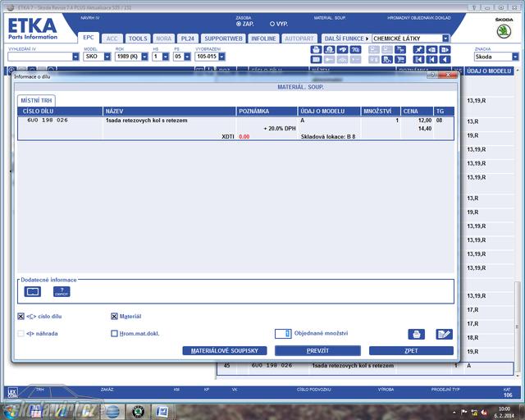
Task: Click the CENA column header
Action: click(x=417, y=112)
